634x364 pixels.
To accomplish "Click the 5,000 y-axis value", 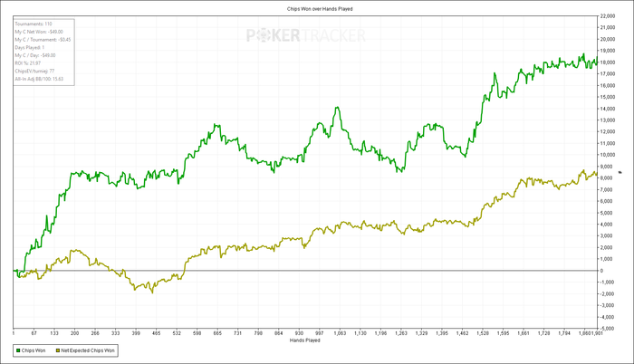I will tap(607, 213).
